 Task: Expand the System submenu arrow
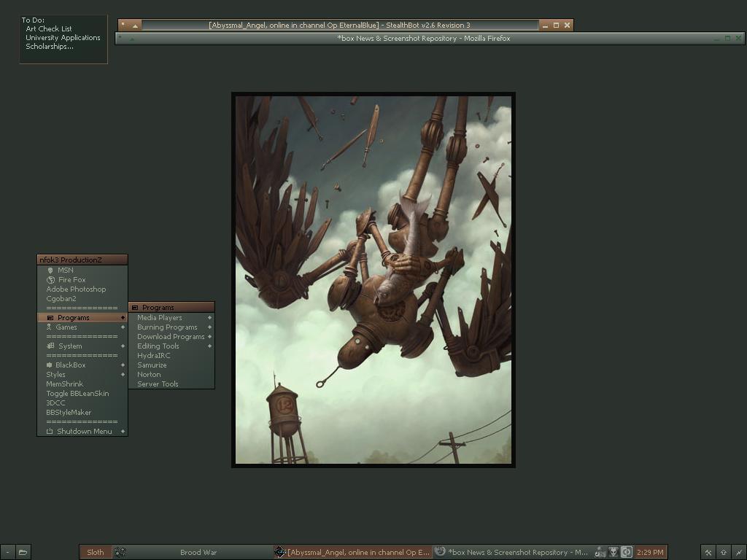coord(123,346)
